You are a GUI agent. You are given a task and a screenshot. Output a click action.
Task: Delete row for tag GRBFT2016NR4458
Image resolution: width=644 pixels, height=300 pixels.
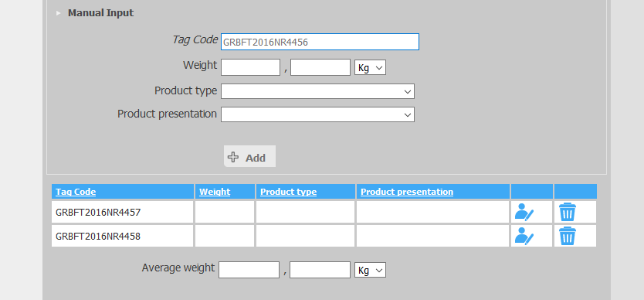click(568, 237)
